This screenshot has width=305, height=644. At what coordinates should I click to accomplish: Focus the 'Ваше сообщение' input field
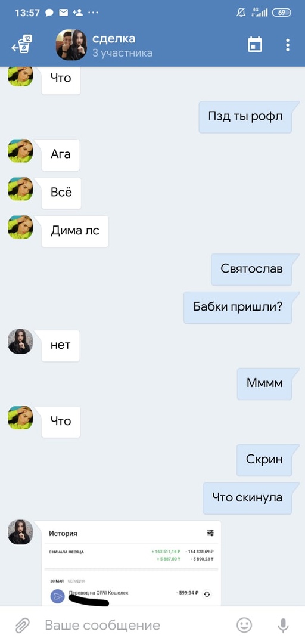[135, 625]
